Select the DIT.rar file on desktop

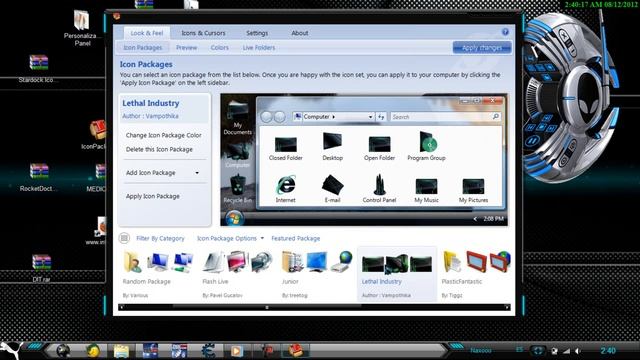click(41, 268)
